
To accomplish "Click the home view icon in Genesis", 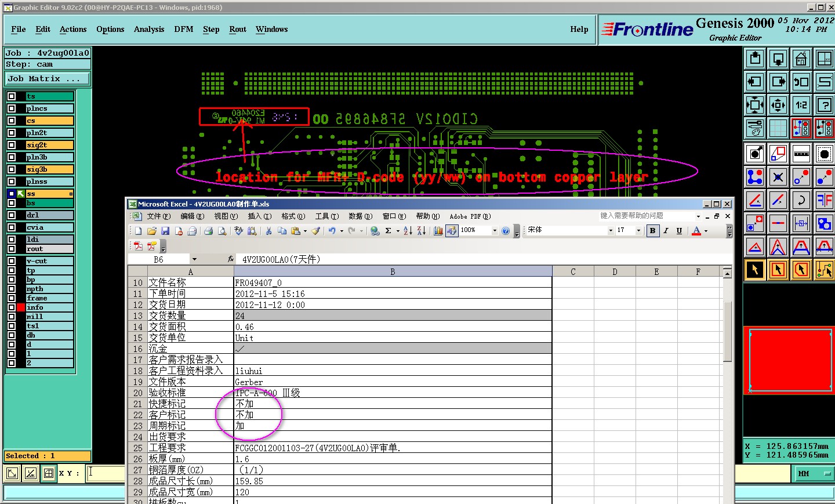I will (801, 59).
